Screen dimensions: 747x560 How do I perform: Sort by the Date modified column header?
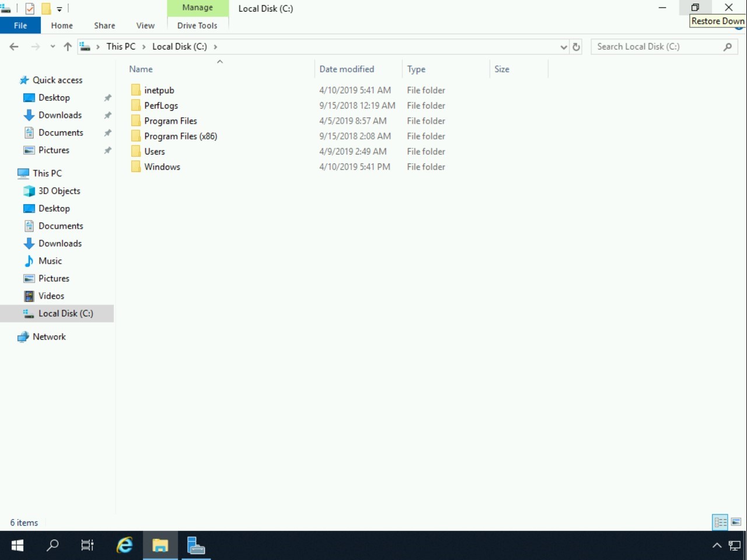click(347, 69)
